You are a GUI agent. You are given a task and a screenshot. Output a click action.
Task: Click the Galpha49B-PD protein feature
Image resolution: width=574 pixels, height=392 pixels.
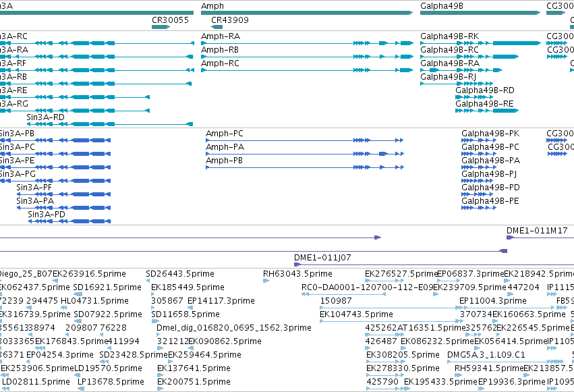coord(478,194)
